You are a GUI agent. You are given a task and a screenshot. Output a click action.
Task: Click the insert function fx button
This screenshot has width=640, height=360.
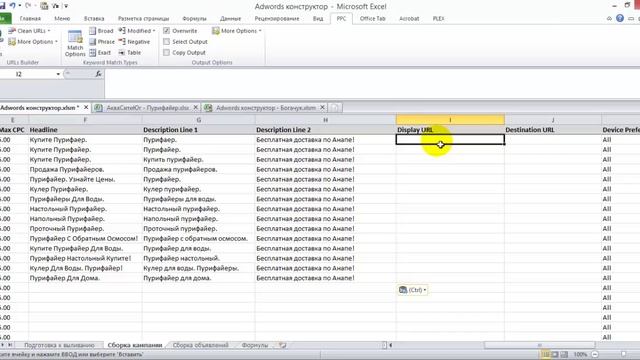tap(98, 74)
